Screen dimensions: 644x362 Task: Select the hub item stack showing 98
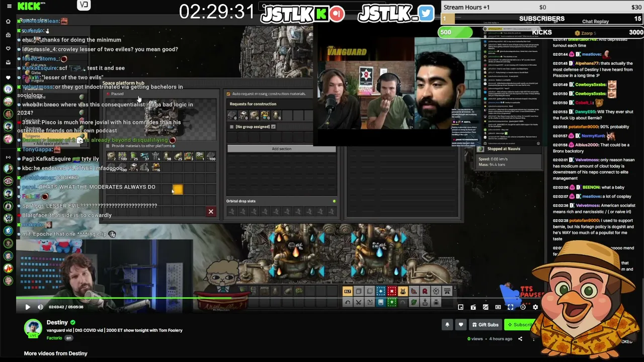point(167,157)
